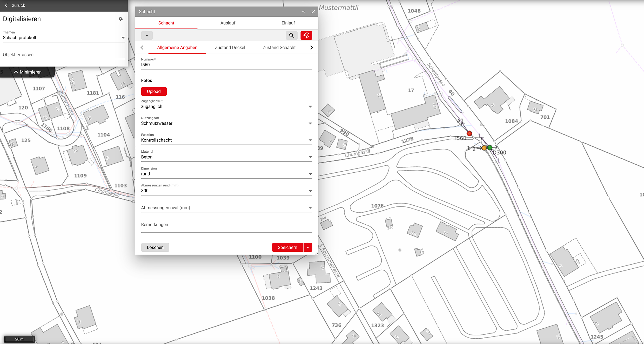Select the red manhole point on map
Screen dimensions: 644x344
(x=469, y=133)
